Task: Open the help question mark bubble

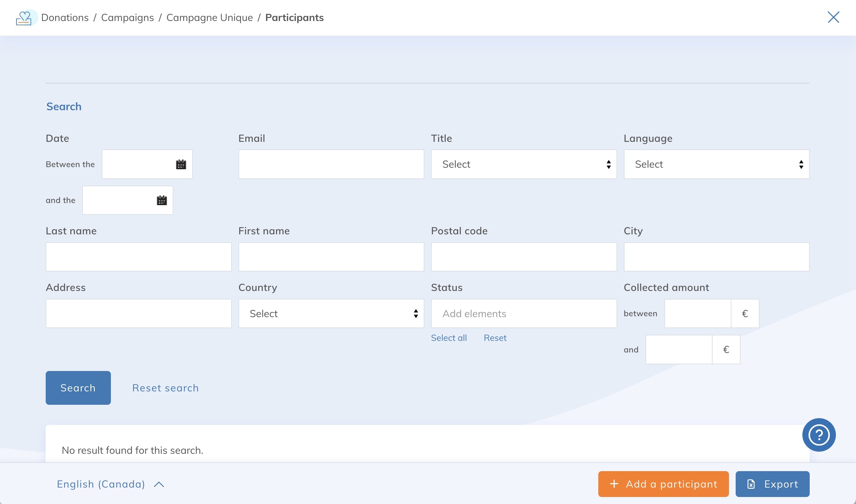Action: click(x=819, y=435)
